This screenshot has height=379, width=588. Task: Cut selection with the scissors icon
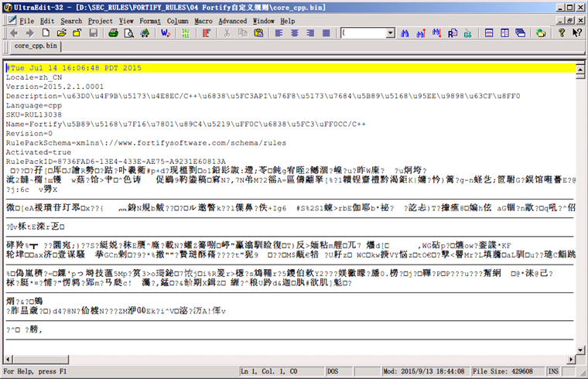227,33
